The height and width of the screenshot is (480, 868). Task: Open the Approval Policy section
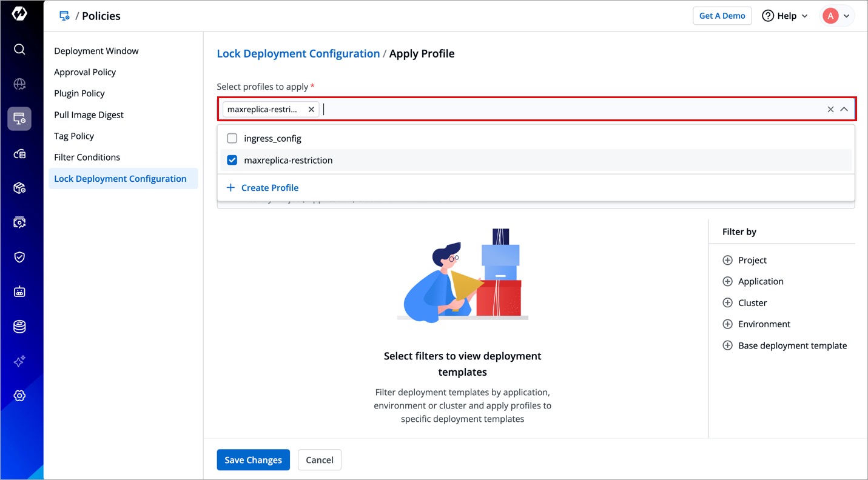(85, 72)
